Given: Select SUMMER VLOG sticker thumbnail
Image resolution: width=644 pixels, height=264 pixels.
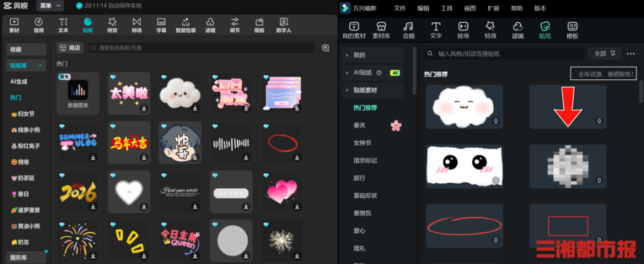Looking at the screenshot, I should click(78, 142).
